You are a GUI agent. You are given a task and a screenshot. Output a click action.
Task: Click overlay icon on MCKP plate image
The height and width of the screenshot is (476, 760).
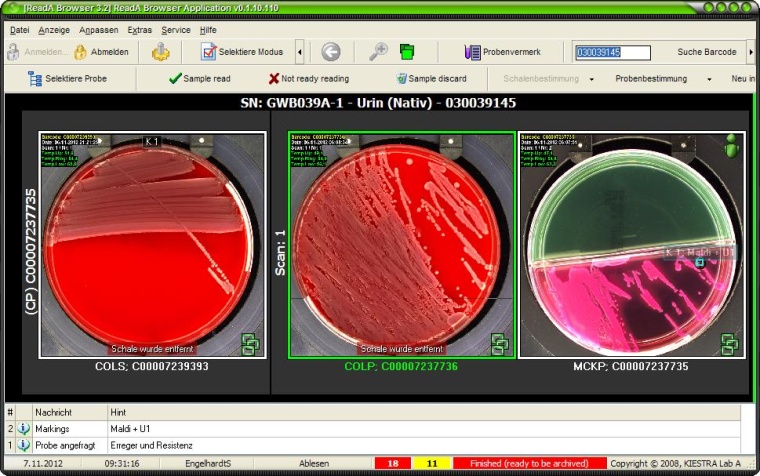730,345
